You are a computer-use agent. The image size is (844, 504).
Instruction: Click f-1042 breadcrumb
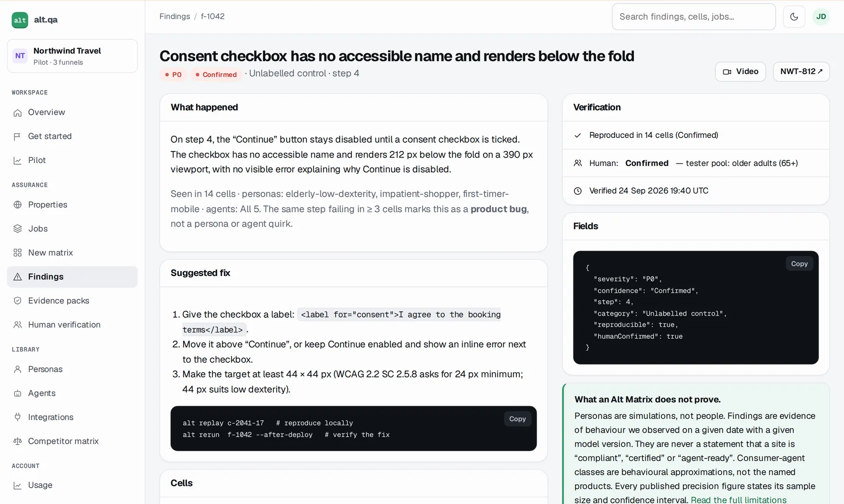click(x=212, y=16)
